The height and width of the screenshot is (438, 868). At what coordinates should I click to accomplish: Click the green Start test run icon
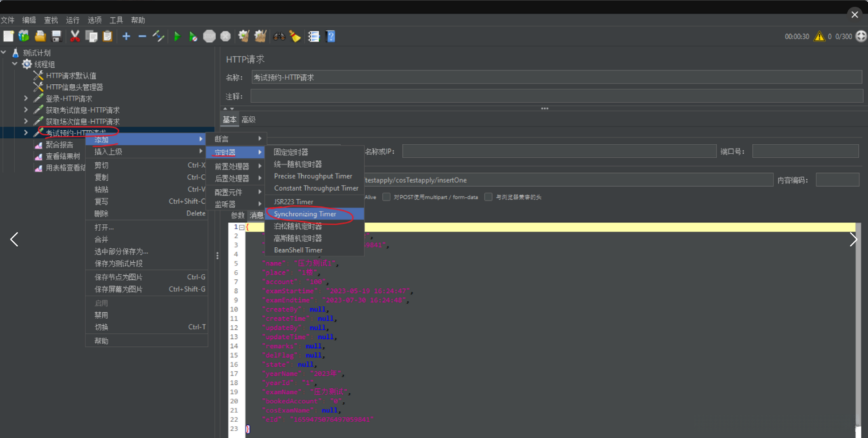click(x=177, y=37)
